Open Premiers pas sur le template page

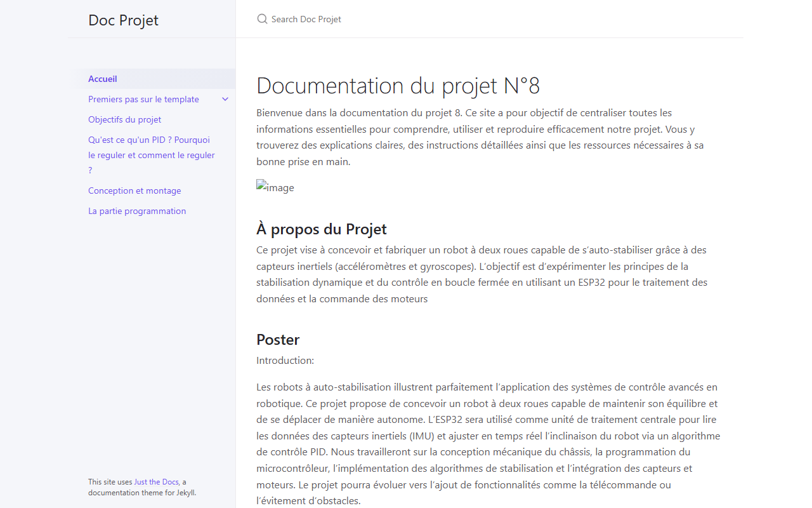143,99
